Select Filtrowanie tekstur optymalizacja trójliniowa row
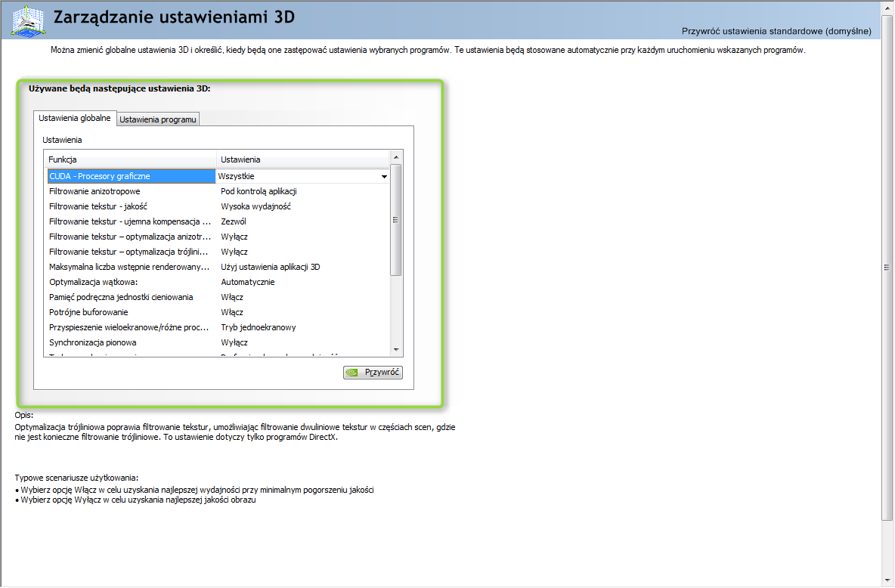Image resolution: width=895 pixels, height=588 pixels. pos(218,252)
